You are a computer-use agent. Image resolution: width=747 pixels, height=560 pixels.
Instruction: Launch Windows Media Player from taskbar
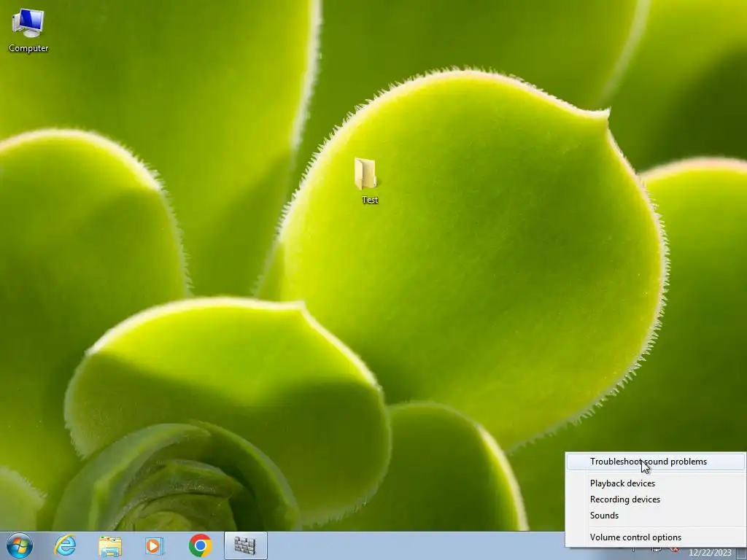(155, 545)
